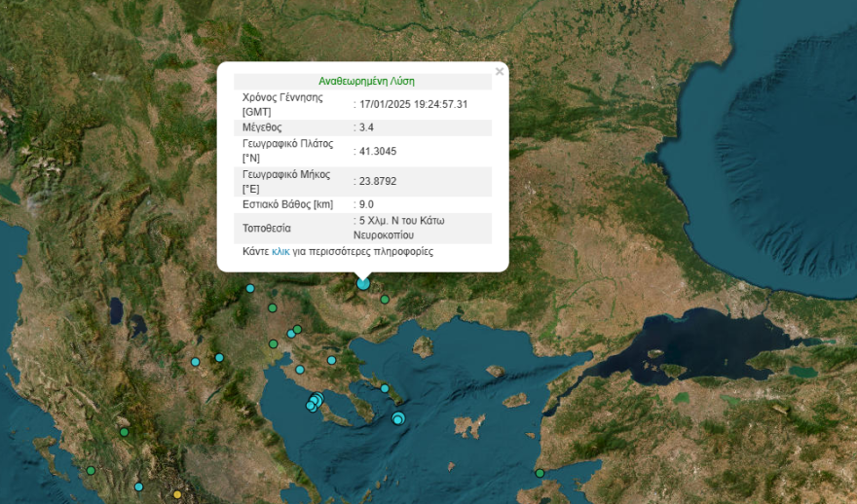Click the large cyan marker in the sea south of Athos
857x504 pixels.
397,418
